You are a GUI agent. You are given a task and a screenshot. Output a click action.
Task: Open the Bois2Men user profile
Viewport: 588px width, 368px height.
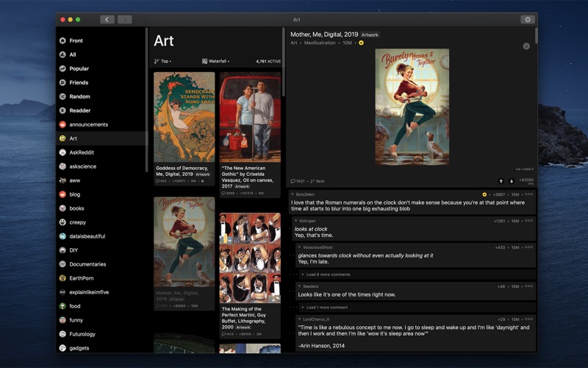click(x=305, y=194)
